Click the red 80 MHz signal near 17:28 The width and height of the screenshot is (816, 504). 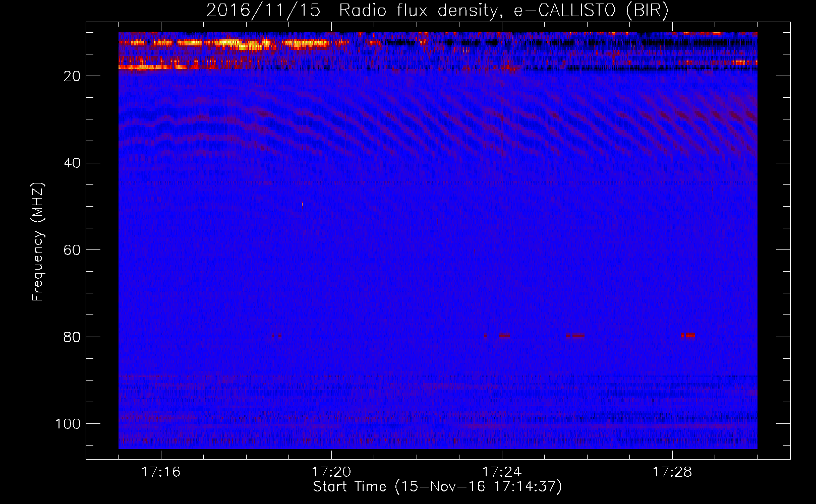click(x=687, y=335)
